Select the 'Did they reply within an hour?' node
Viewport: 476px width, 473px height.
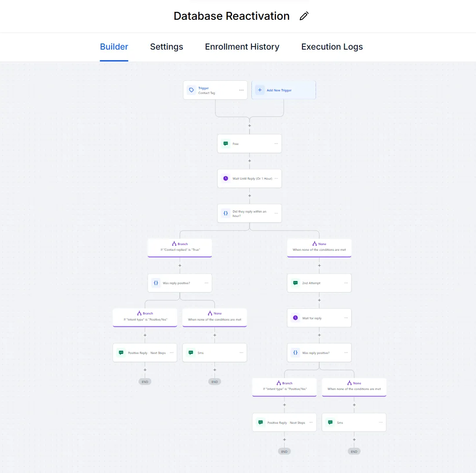[x=249, y=213]
